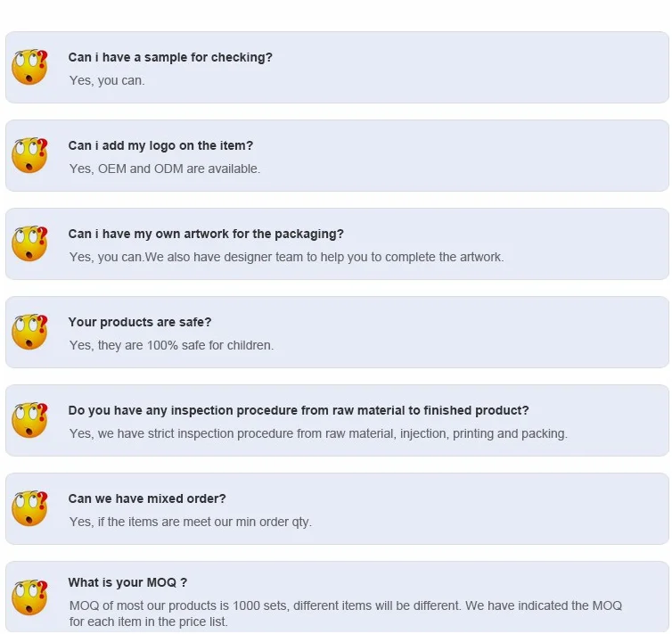Click the "Yes, OEM and ODM are available." answer
This screenshot has height=634, width=672.
tap(165, 169)
